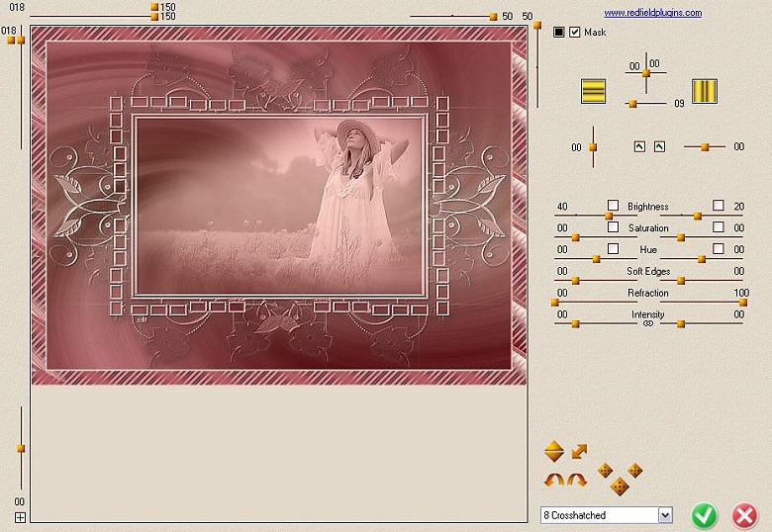Enable the left Brightness checkbox
The height and width of the screenshot is (532, 772).
[613, 206]
